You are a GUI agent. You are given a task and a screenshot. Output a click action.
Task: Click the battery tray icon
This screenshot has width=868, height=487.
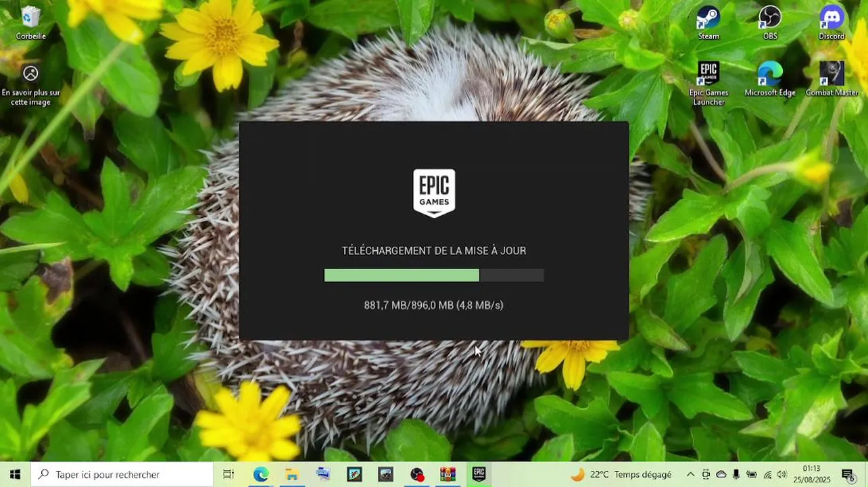click(752, 474)
